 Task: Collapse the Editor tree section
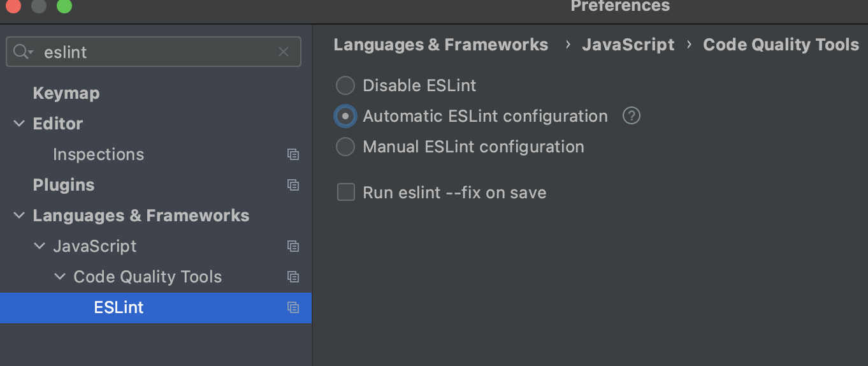pyautogui.click(x=19, y=124)
